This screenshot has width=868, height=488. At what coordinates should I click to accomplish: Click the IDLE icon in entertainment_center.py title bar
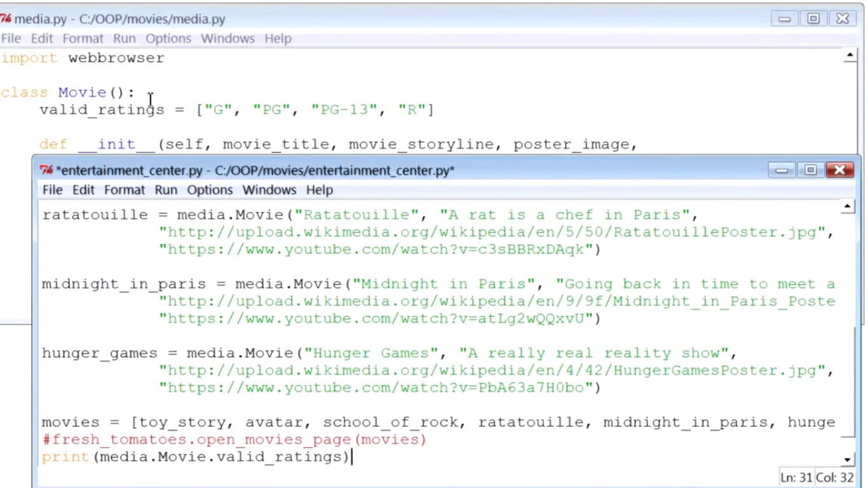pyautogui.click(x=46, y=170)
